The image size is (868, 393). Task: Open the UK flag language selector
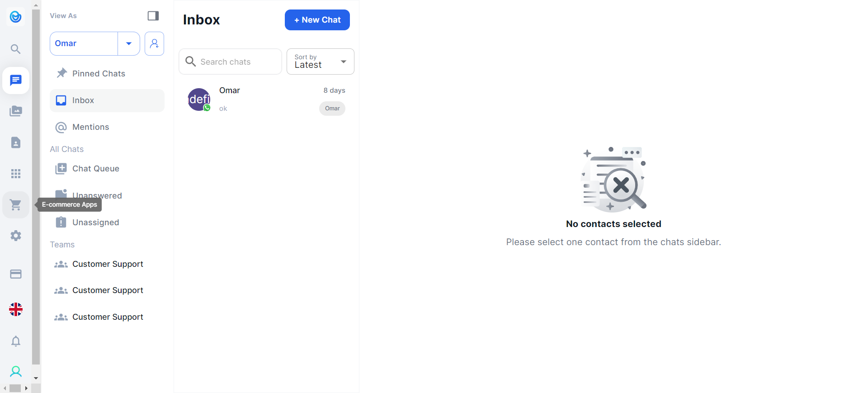click(16, 309)
